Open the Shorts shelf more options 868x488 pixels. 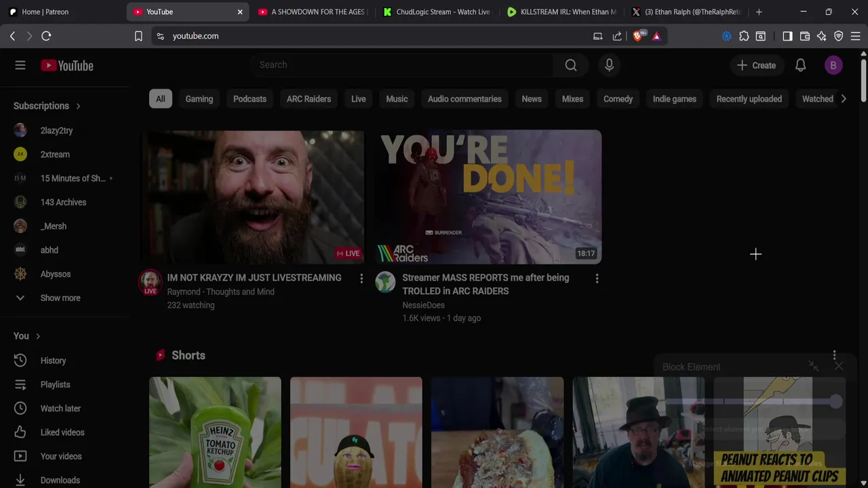[835, 355]
